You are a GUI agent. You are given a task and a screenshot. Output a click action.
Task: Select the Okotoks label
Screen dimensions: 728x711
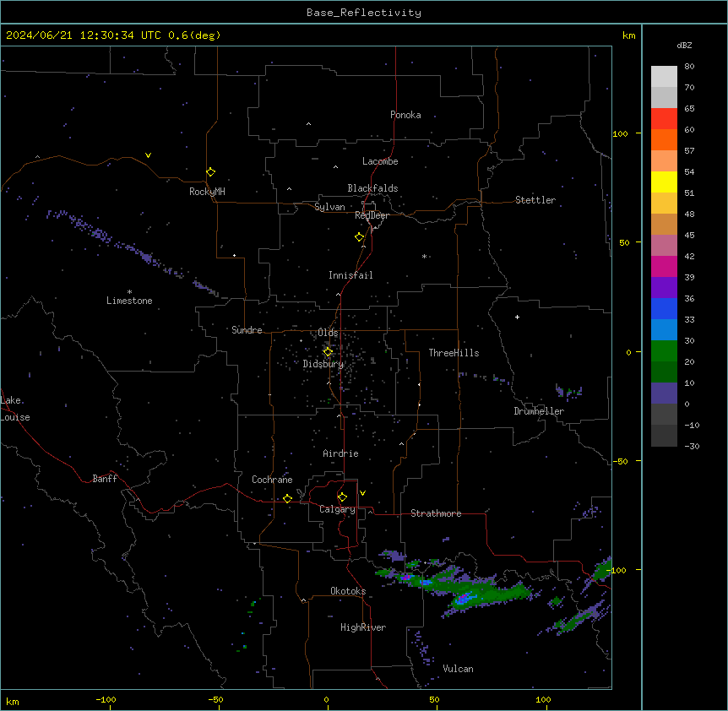coord(348,591)
